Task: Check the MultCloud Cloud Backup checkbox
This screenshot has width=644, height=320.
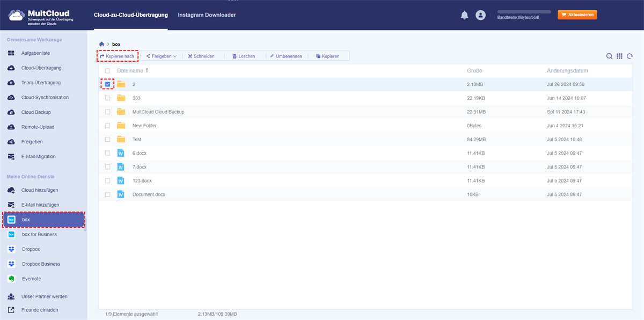Action: click(108, 112)
